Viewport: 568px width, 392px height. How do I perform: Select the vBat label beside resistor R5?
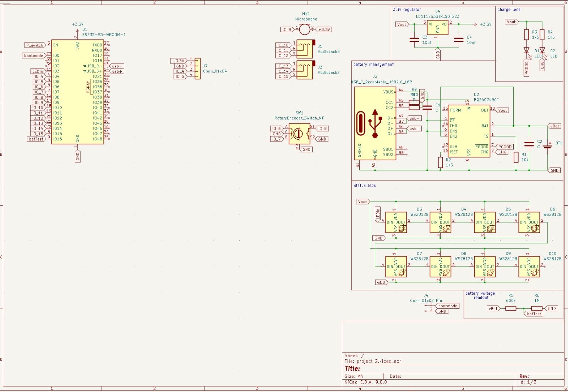[493, 309]
